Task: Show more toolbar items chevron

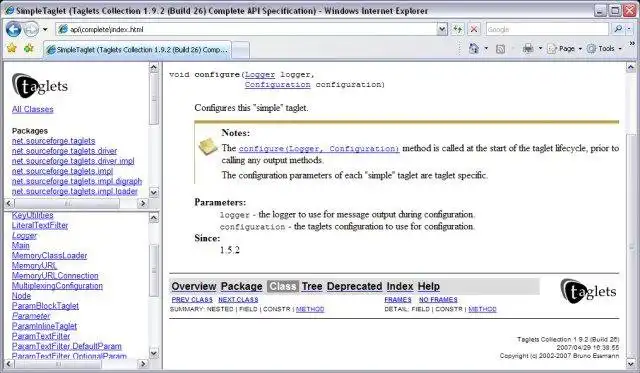Action: pyautogui.click(x=632, y=43)
